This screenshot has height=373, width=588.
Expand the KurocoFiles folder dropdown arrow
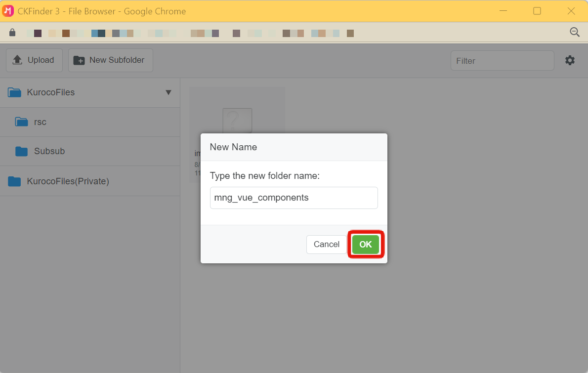point(168,92)
